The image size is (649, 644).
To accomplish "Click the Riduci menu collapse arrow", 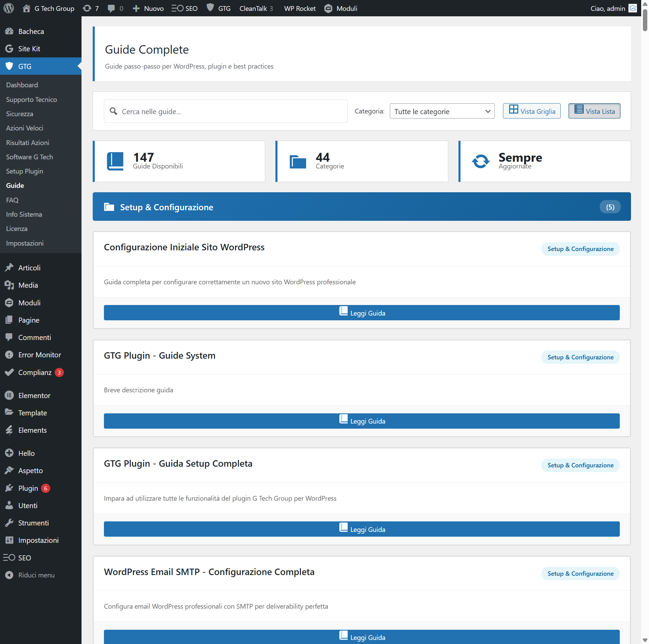I will pyautogui.click(x=9, y=575).
